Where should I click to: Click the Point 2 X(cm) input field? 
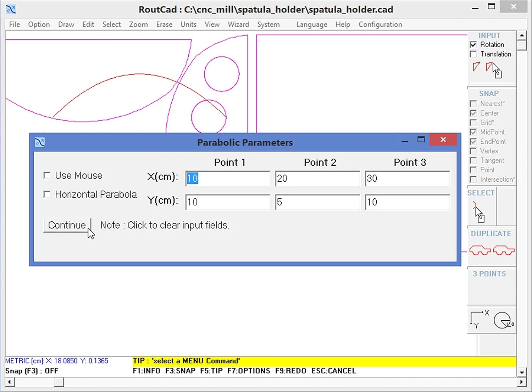(317, 178)
